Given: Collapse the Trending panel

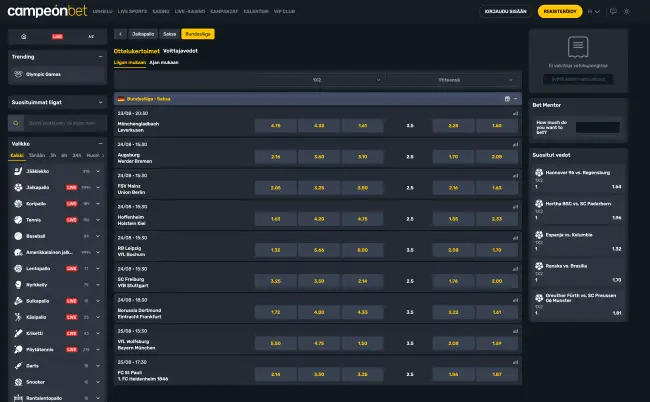Looking at the screenshot, I should tap(100, 57).
